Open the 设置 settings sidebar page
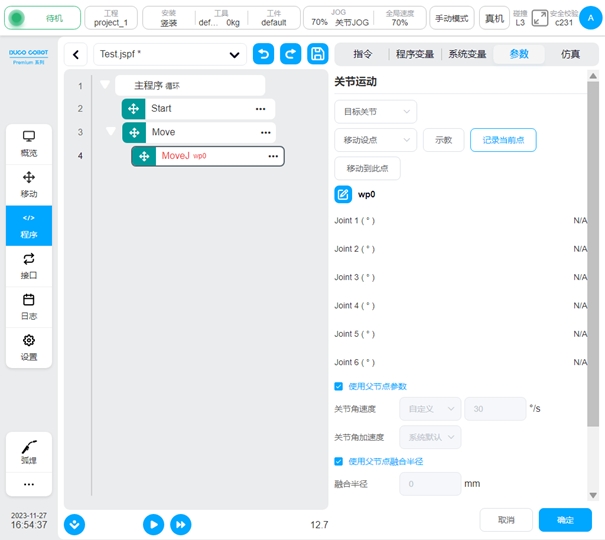Image resolution: width=605 pixels, height=540 pixels. pos(29,348)
